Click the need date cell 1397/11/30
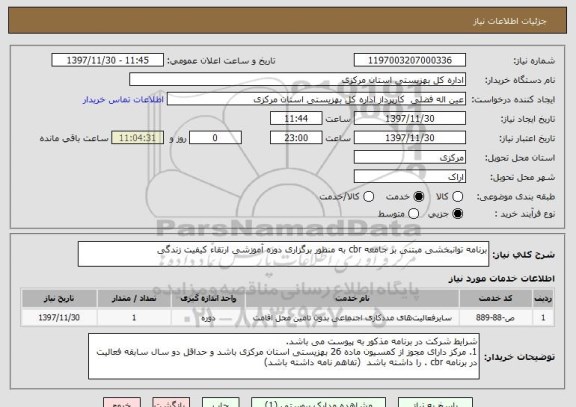Viewport: 576px width, 407px height. [x=59, y=317]
